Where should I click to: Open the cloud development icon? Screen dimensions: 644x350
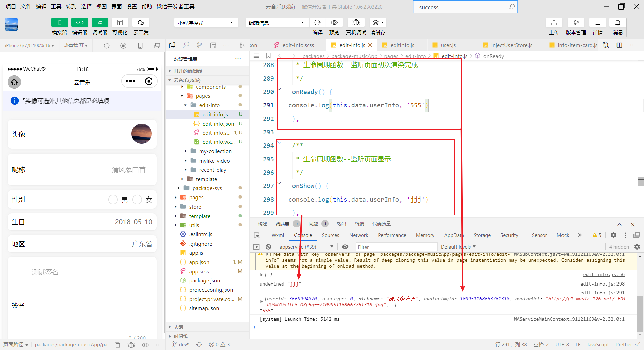click(141, 23)
